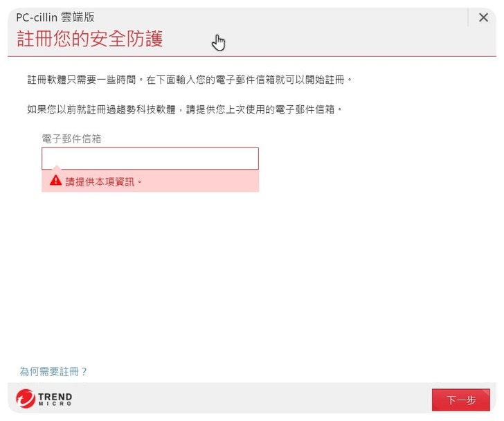Click the vertical separator beside the close button
This screenshot has height=421, width=504.
469,18
